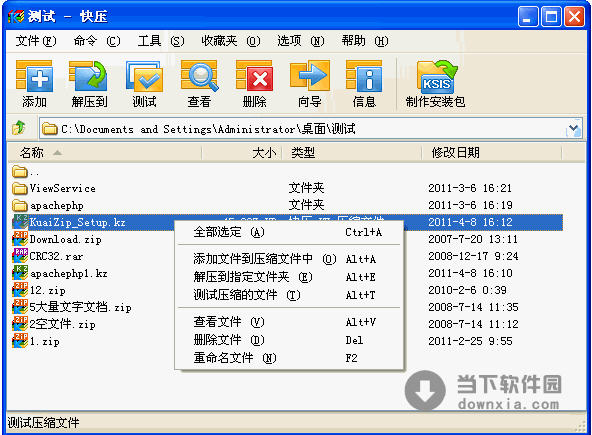This screenshot has width=592, height=435.
Task: Click the CRC32.rar file icon
Action: click(x=20, y=256)
